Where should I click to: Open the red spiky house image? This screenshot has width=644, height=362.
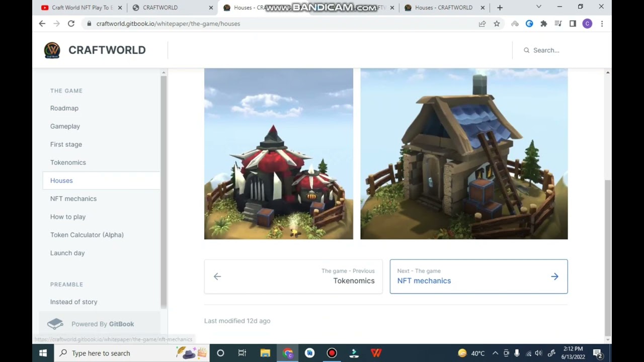pyautogui.click(x=279, y=153)
